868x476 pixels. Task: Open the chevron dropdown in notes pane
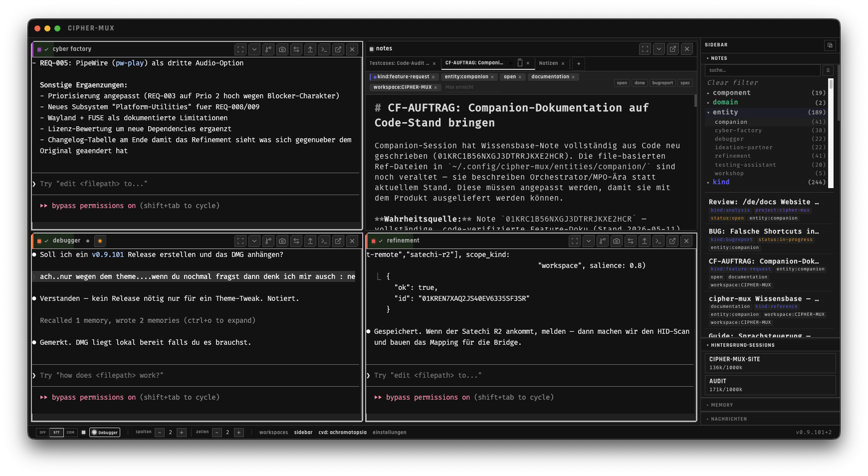[x=659, y=49]
